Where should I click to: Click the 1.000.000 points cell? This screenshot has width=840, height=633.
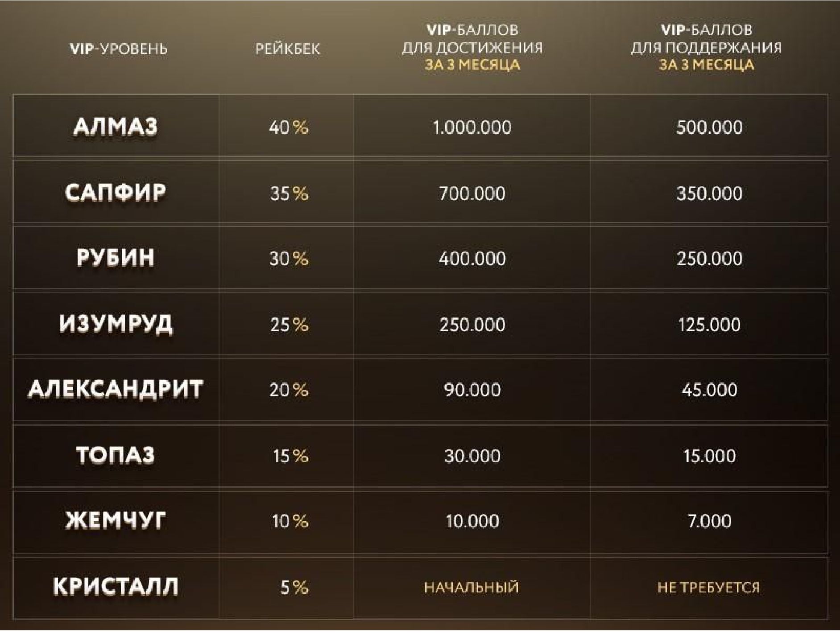pos(472,127)
